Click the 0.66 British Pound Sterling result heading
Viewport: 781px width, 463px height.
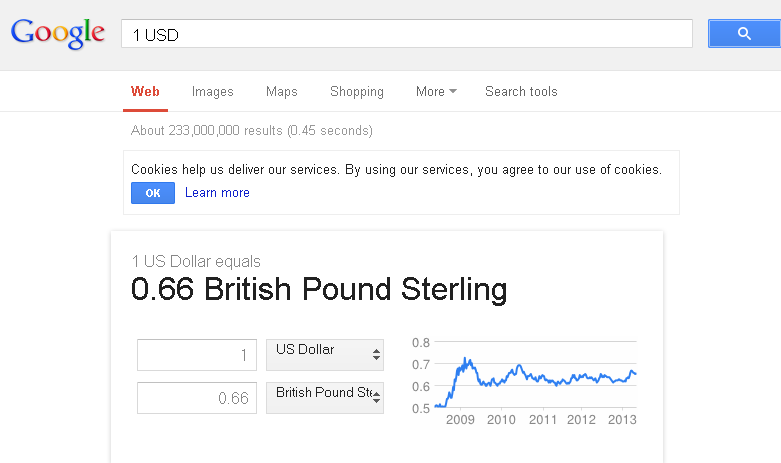coord(319,289)
